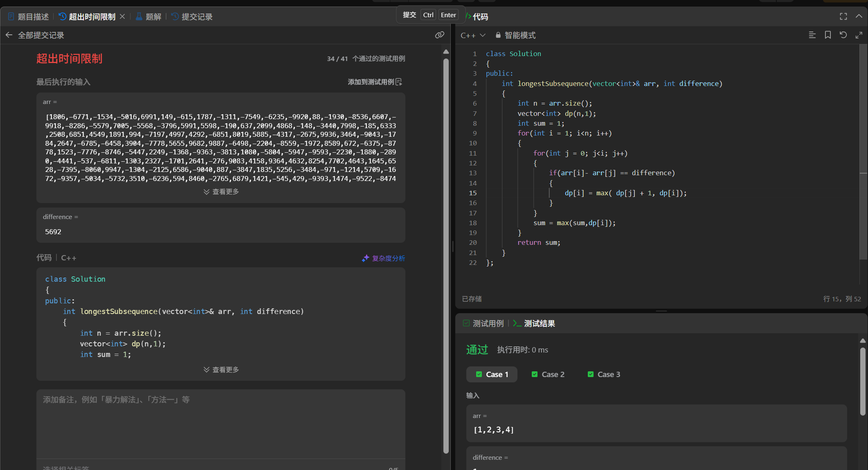Reset code with the undo icon

coord(843,35)
